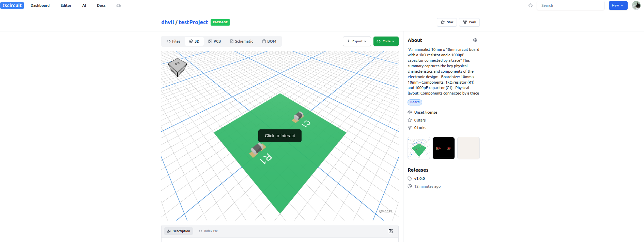Open the dhvll owner link
644x242 pixels.
coord(167,22)
